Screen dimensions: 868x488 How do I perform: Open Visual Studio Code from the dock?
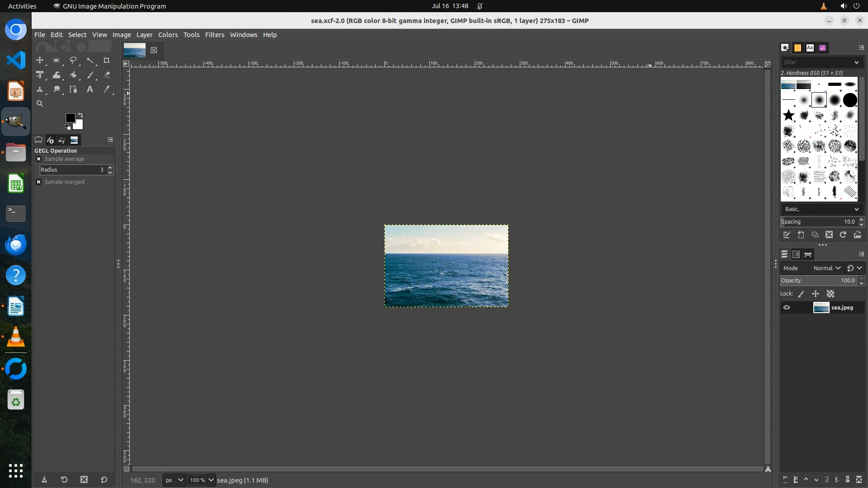tap(16, 60)
